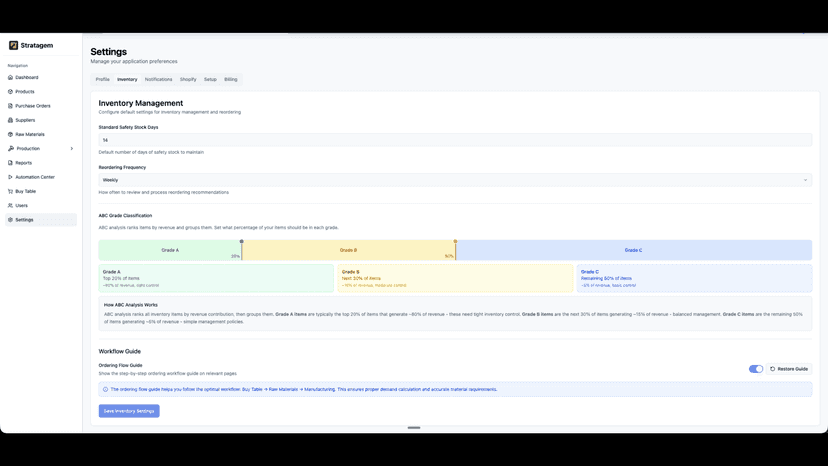Image resolution: width=828 pixels, height=466 pixels.
Task: Open the Reordering Frequency dropdown
Action: click(x=455, y=180)
